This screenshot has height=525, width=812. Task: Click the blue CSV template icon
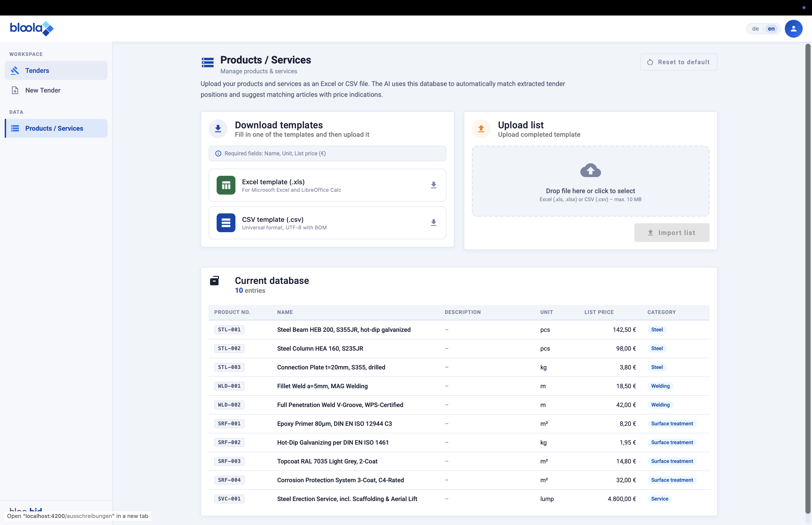tap(226, 223)
